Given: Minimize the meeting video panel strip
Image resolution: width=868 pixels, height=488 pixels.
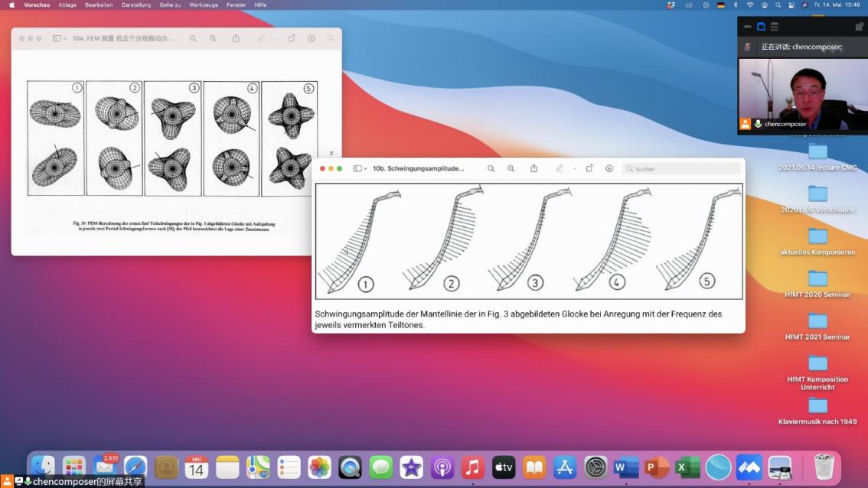Looking at the screenshot, I should tap(747, 27).
